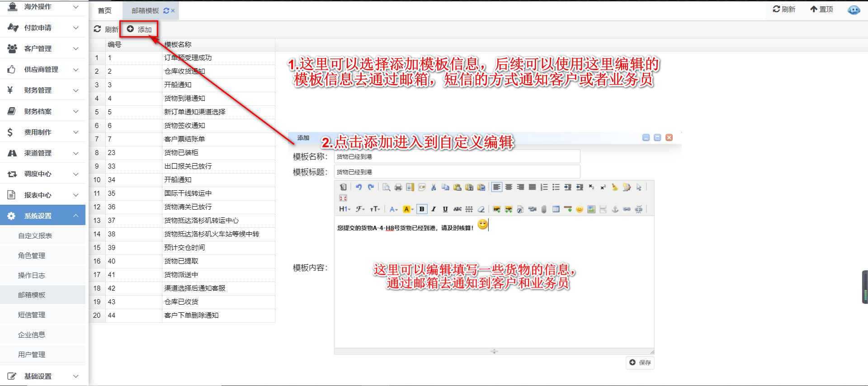Click the 模板名称 input field
This screenshot has width=868, height=386.
click(x=457, y=157)
